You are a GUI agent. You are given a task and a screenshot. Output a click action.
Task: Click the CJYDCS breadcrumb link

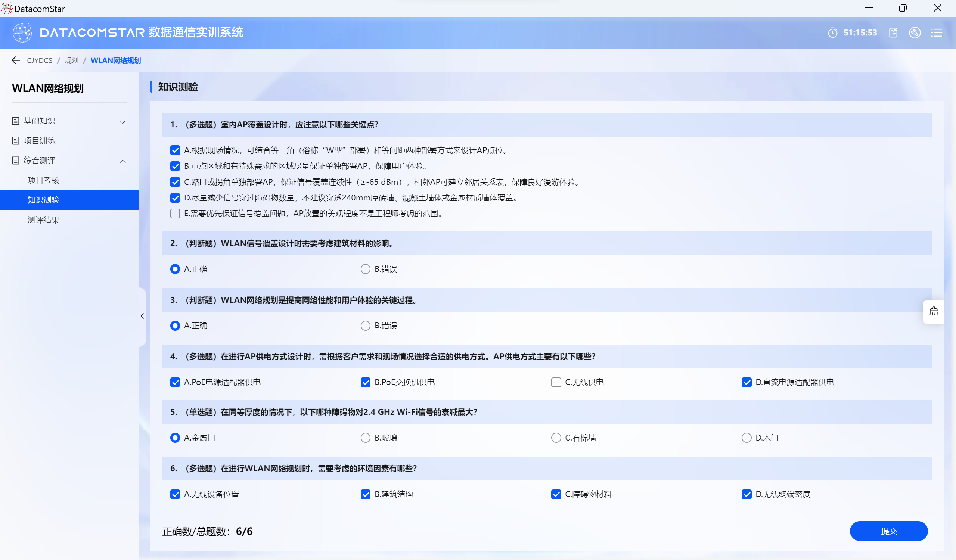click(x=40, y=60)
